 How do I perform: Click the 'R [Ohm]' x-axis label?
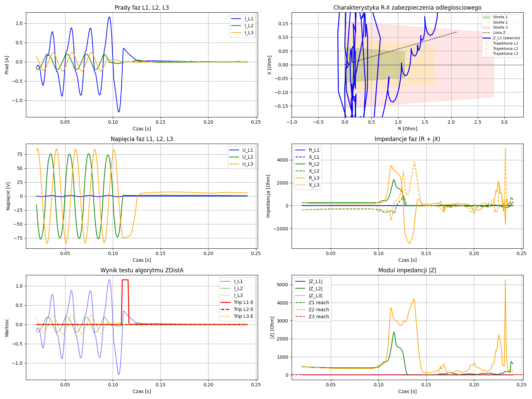click(x=407, y=129)
